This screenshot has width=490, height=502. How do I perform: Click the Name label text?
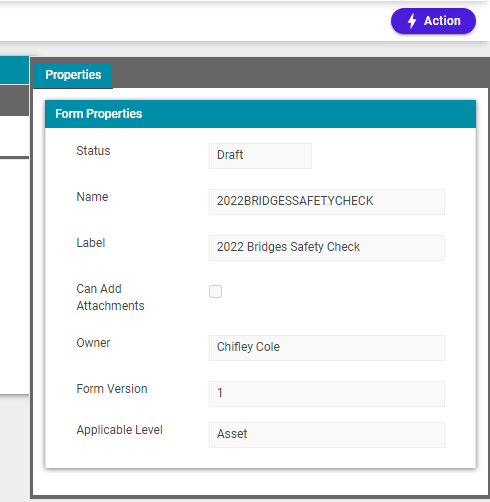[92, 197]
